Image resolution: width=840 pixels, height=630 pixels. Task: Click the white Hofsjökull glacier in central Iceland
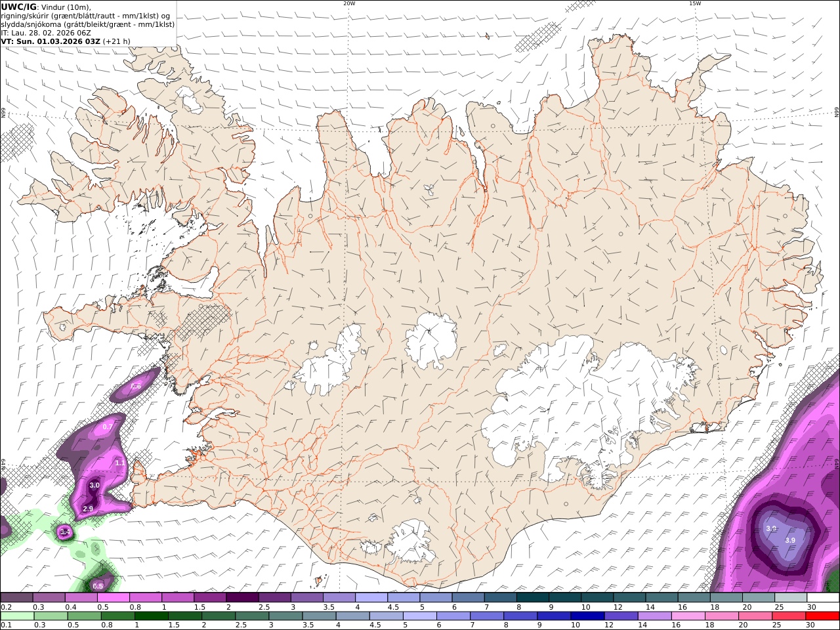point(431,341)
